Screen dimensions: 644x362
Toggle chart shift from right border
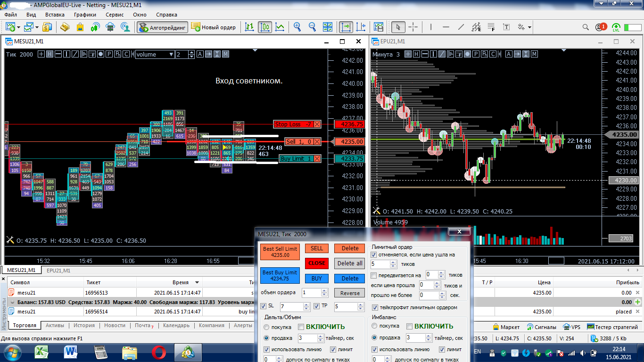(361, 27)
